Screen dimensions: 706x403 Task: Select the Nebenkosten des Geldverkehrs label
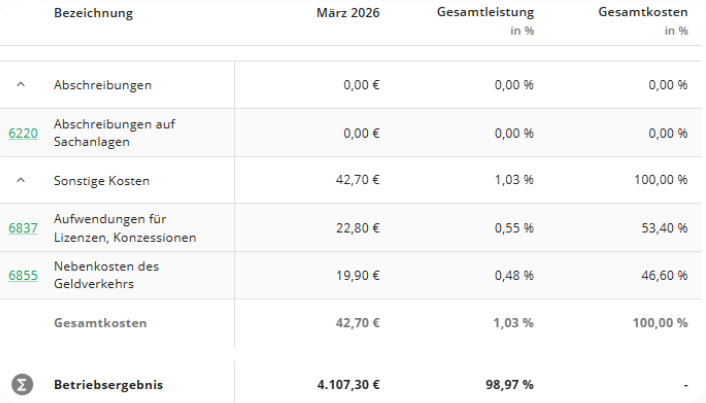[x=106, y=275]
